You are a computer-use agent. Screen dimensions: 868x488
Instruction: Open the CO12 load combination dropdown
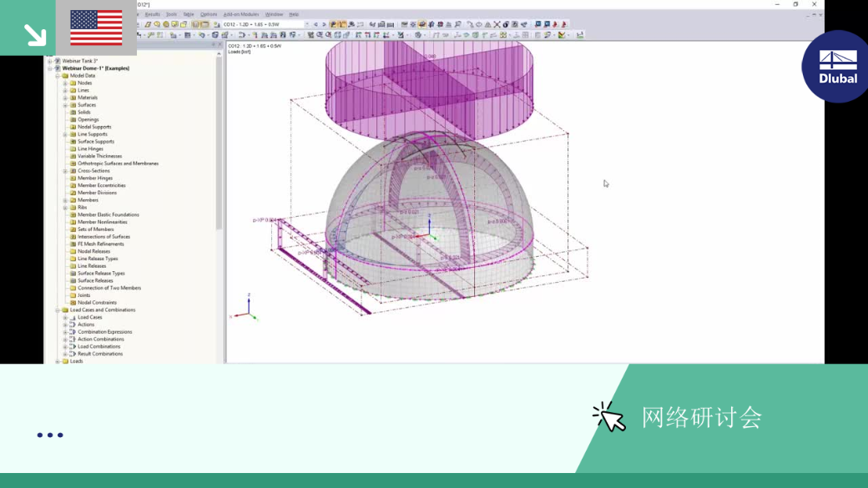tap(306, 24)
